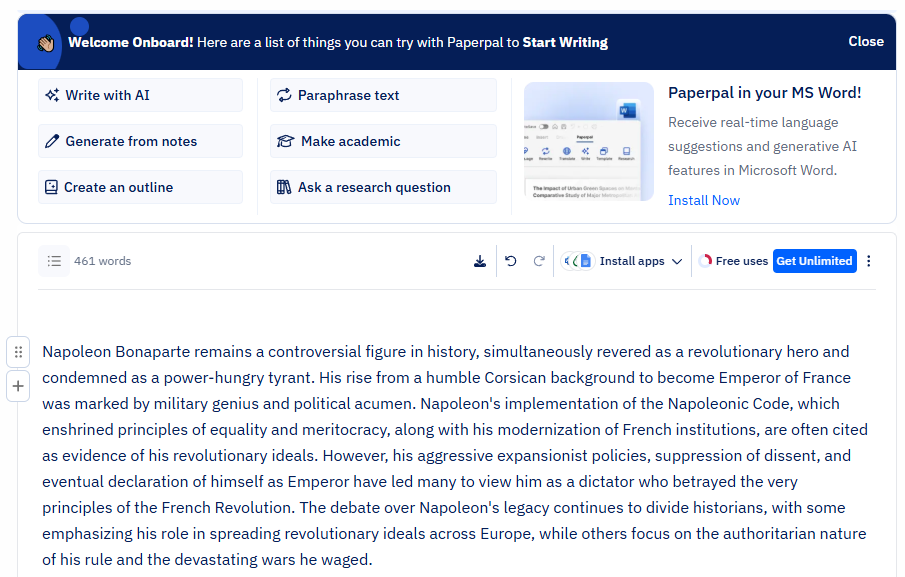Click the Write with AI button

140,95
